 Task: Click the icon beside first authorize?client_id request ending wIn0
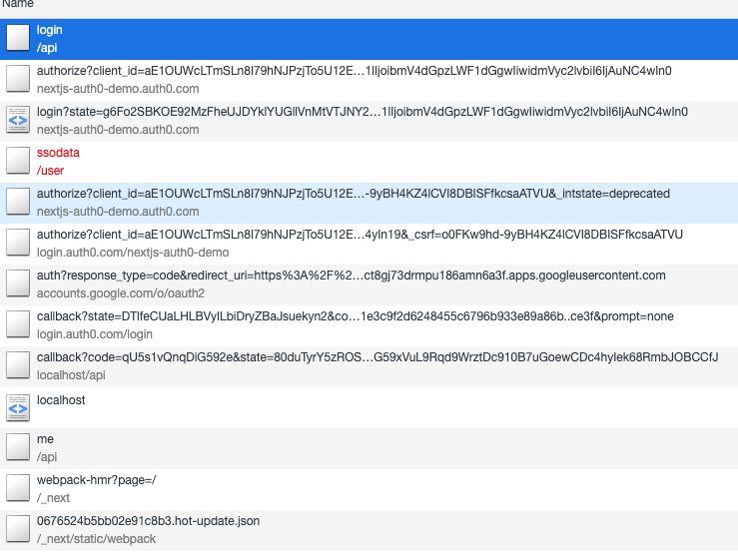pos(18,79)
